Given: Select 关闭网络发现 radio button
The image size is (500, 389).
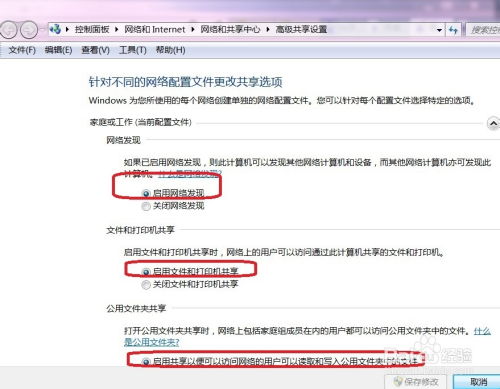Looking at the screenshot, I should 146,206.
